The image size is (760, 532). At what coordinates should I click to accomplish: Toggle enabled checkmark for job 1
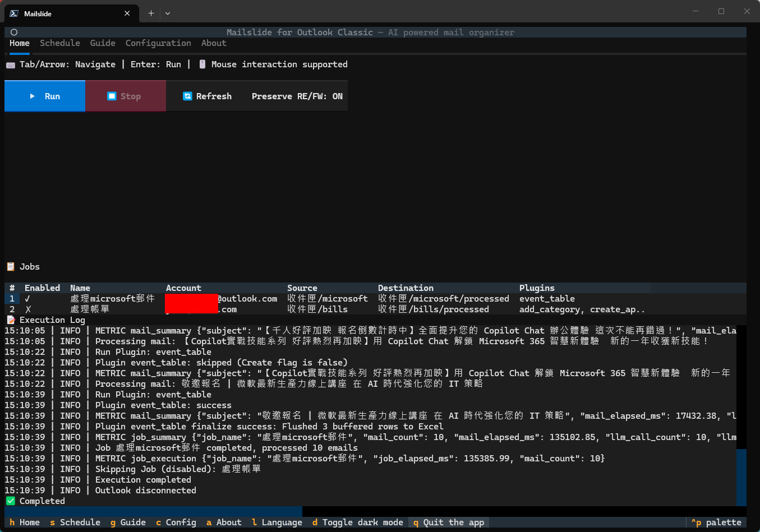(27, 299)
